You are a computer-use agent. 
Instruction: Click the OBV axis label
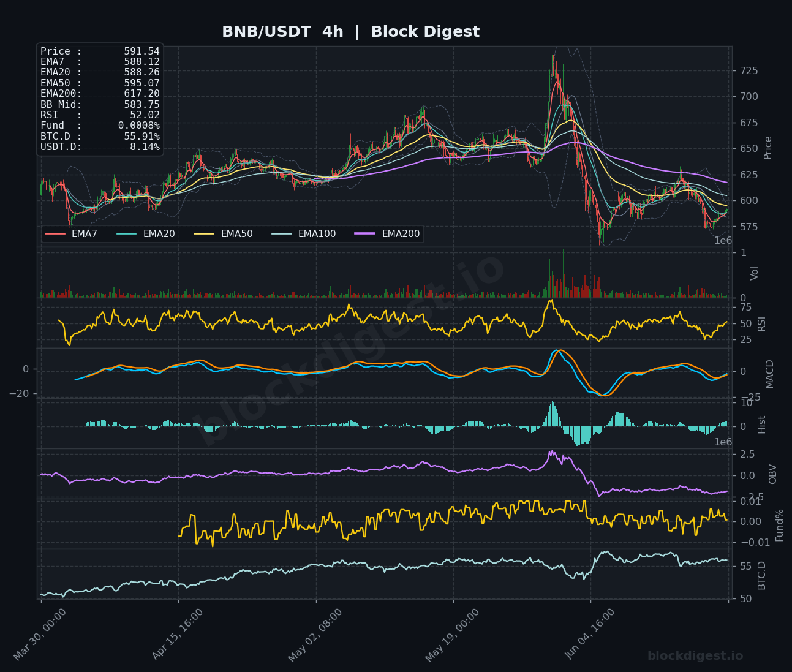coord(773,474)
